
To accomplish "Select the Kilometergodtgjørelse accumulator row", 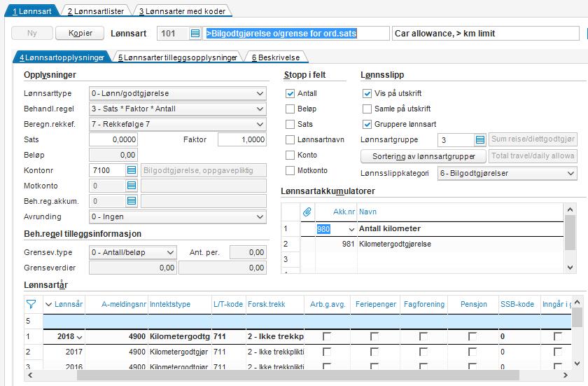I will pos(432,244).
